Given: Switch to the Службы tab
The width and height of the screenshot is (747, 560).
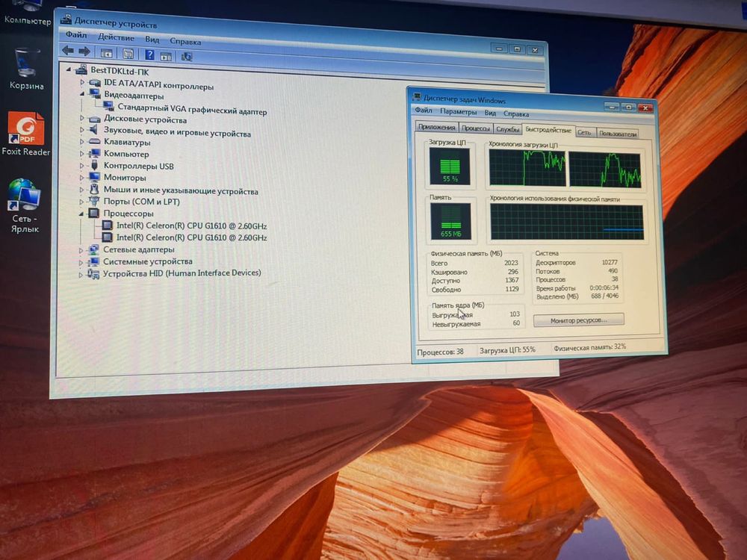Looking at the screenshot, I should pos(507,129).
